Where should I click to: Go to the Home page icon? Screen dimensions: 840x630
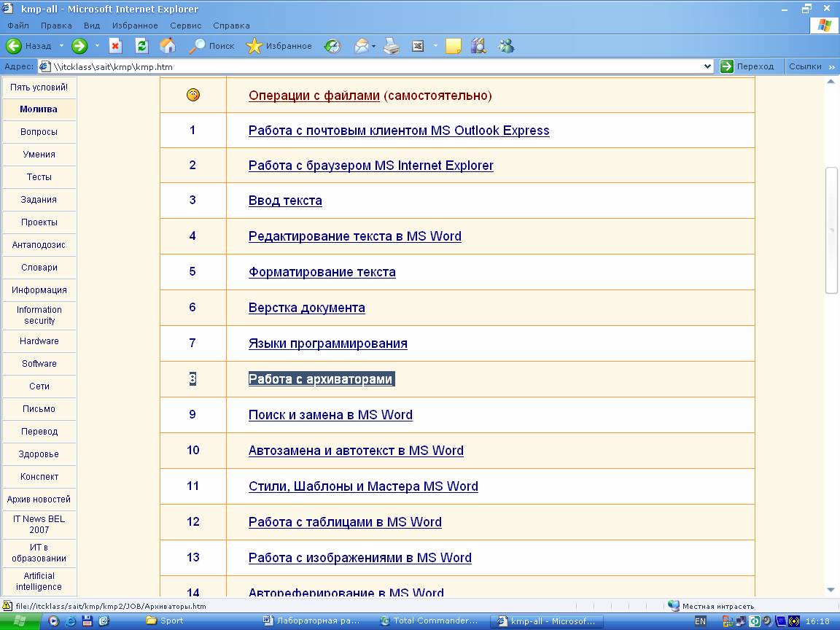pyautogui.click(x=168, y=46)
